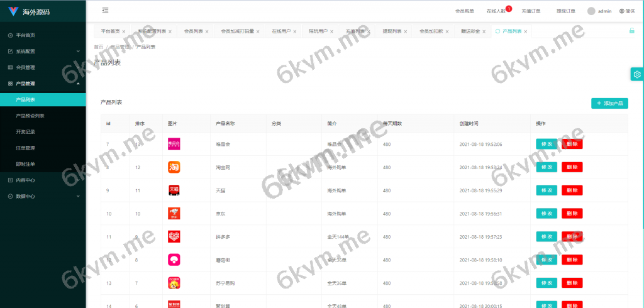Open 会员购单 in the top bar
The width and height of the screenshot is (644, 308).
tap(465, 11)
